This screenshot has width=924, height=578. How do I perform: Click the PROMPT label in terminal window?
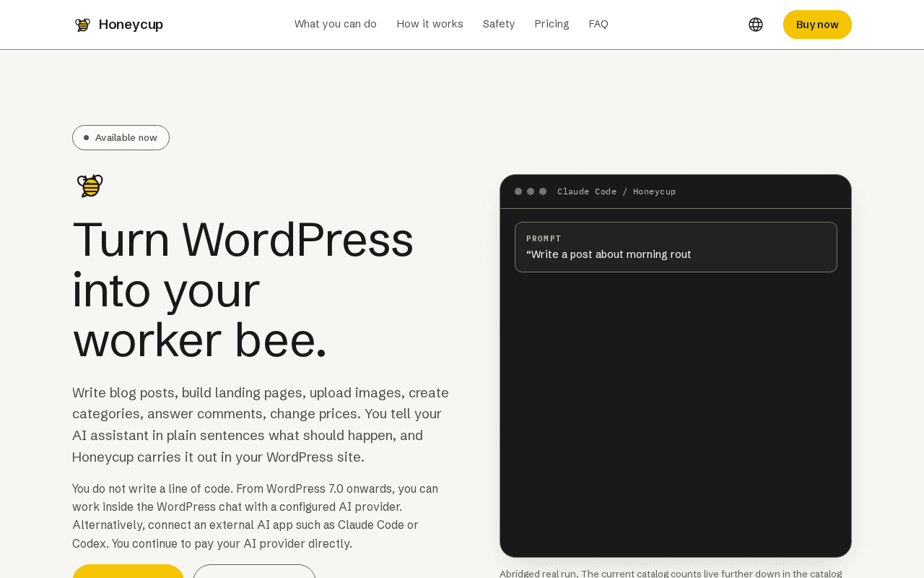544,238
